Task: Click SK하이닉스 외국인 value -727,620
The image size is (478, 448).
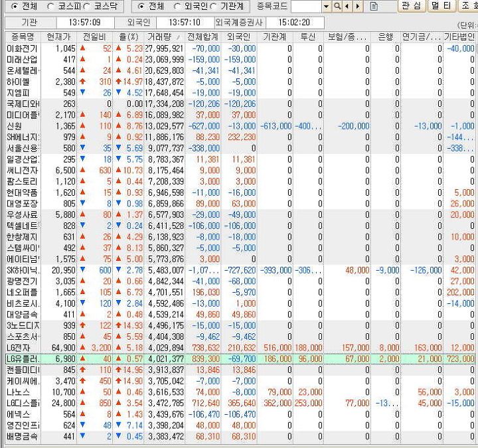Action: (x=240, y=270)
